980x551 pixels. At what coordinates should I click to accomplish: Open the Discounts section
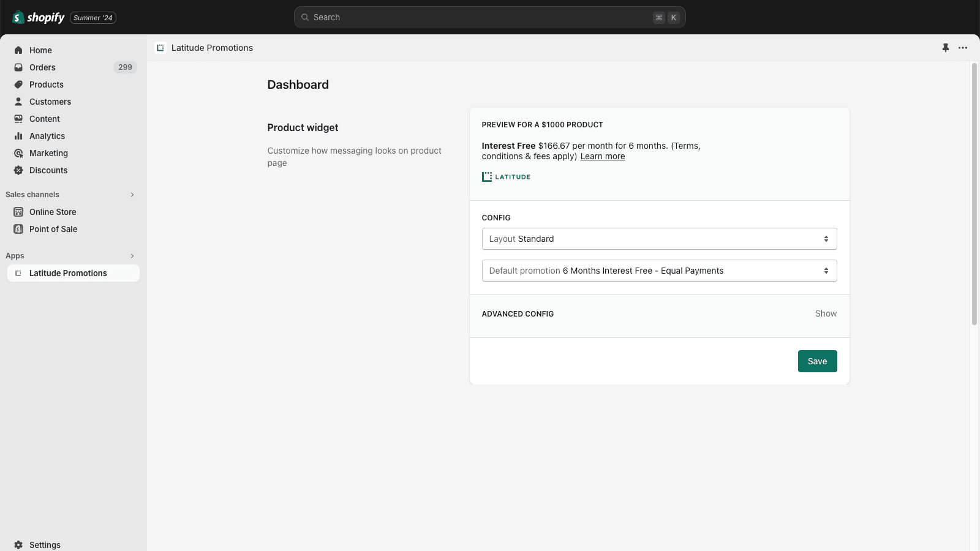tap(48, 170)
